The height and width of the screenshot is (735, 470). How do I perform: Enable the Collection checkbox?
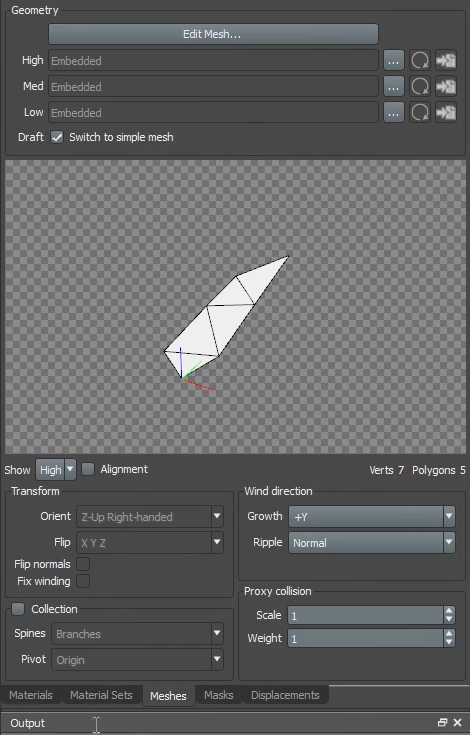tap(18, 609)
